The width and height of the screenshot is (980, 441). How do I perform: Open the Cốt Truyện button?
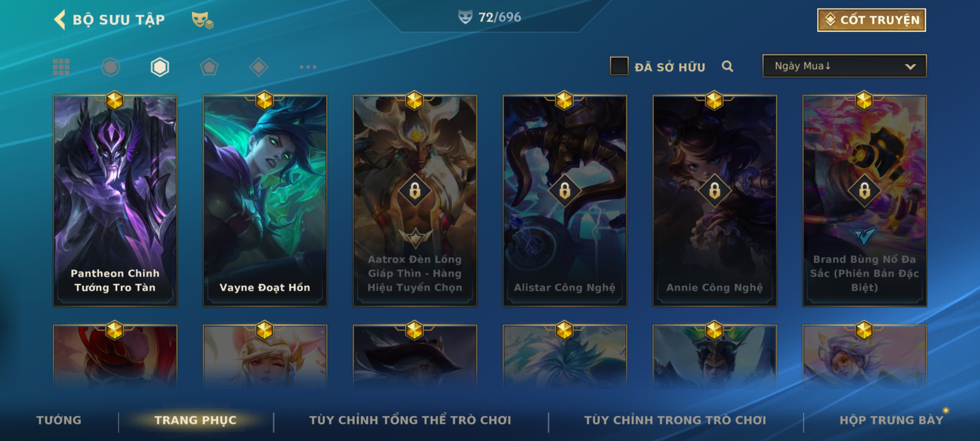pos(871,20)
